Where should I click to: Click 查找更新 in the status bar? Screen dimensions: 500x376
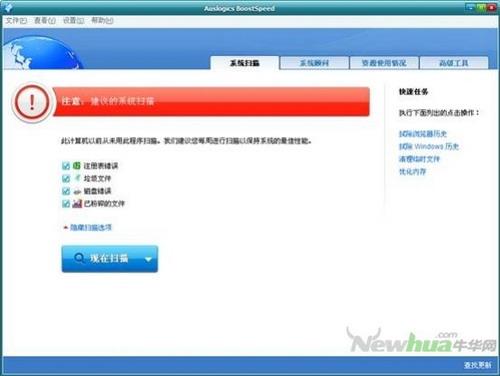[477, 365]
